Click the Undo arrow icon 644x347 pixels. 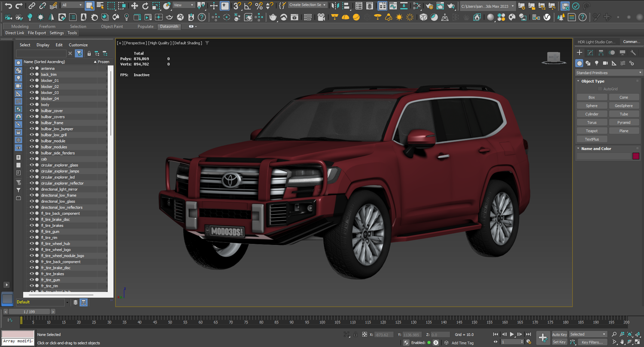[x=8, y=6]
